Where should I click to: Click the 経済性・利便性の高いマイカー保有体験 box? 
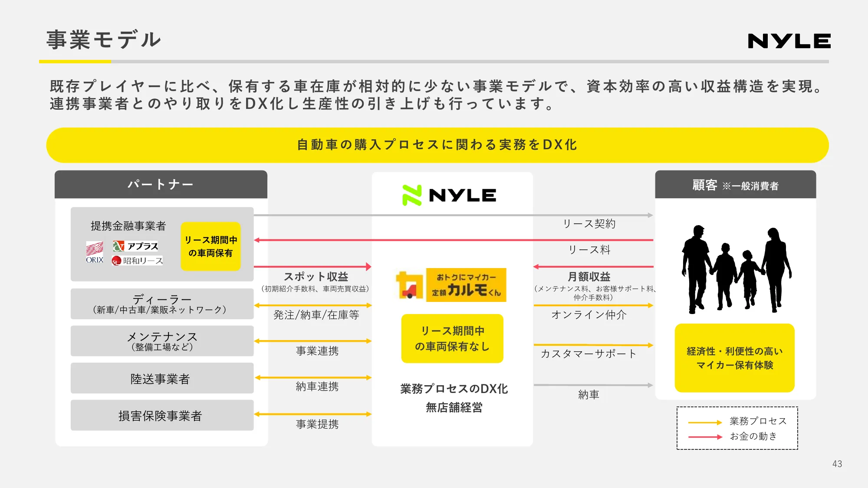tap(735, 358)
